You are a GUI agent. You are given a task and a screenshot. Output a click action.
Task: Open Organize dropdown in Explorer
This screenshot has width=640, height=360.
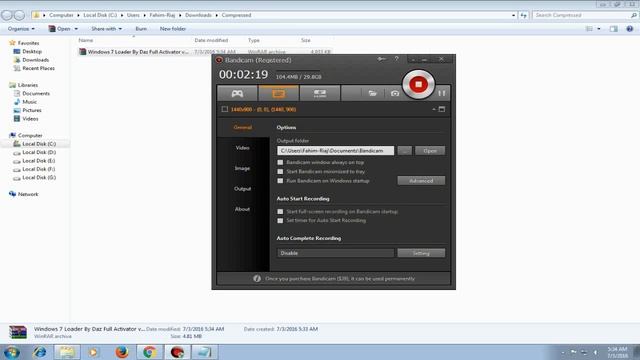pyautogui.click(x=21, y=29)
